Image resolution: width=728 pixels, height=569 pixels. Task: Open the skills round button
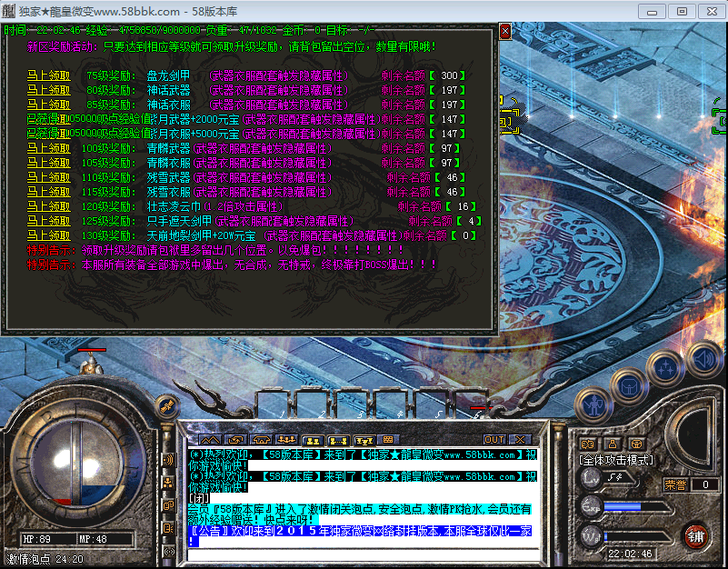pyautogui.click(x=666, y=367)
